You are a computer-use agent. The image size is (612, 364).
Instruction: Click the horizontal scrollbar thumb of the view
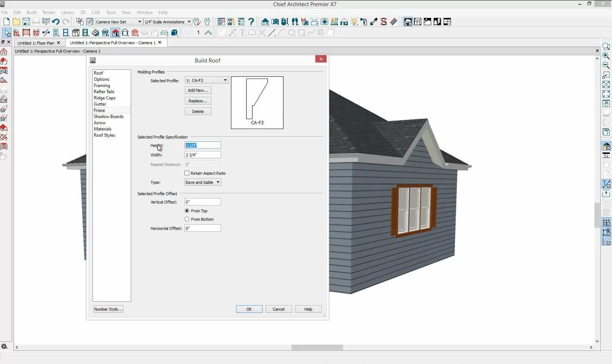coord(317,347)
